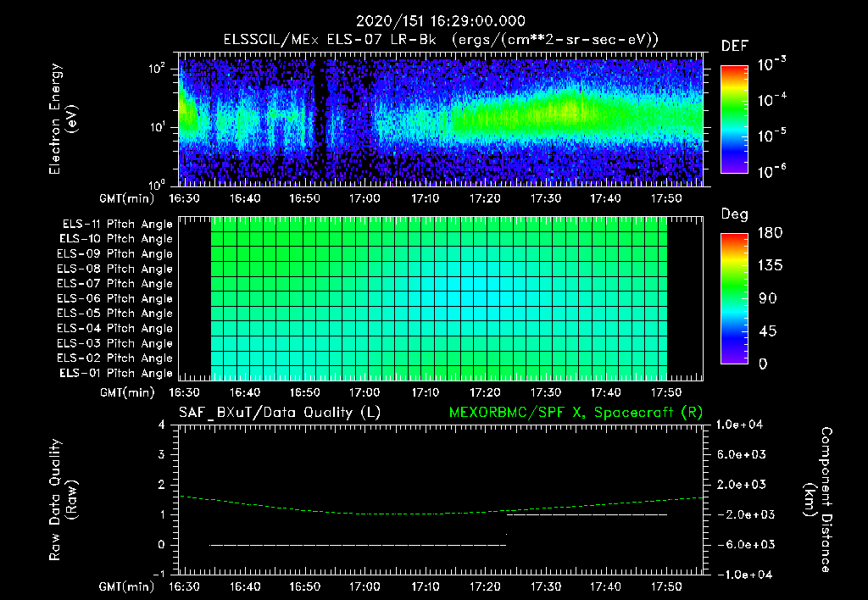Click the Electron Energy (eV) axis label
Screen dimensions: 868x600
coord(63,119)
